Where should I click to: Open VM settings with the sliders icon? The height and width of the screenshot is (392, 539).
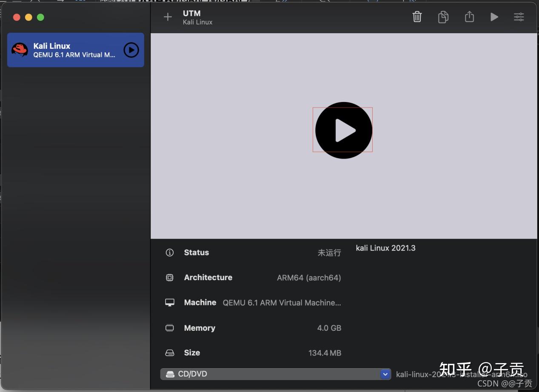(519, 17)
